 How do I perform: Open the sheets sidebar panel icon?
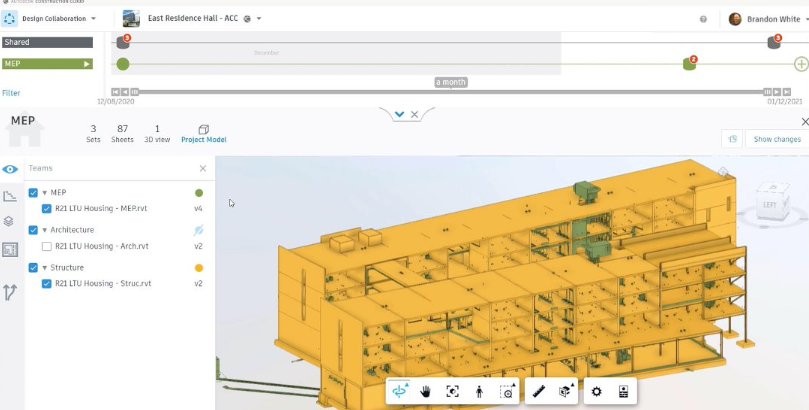[10, 250]
